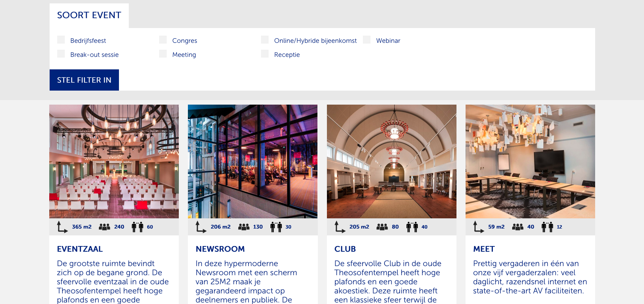
Task: Click the Club distanced capacity icon
Action: [x=412, y=227]
